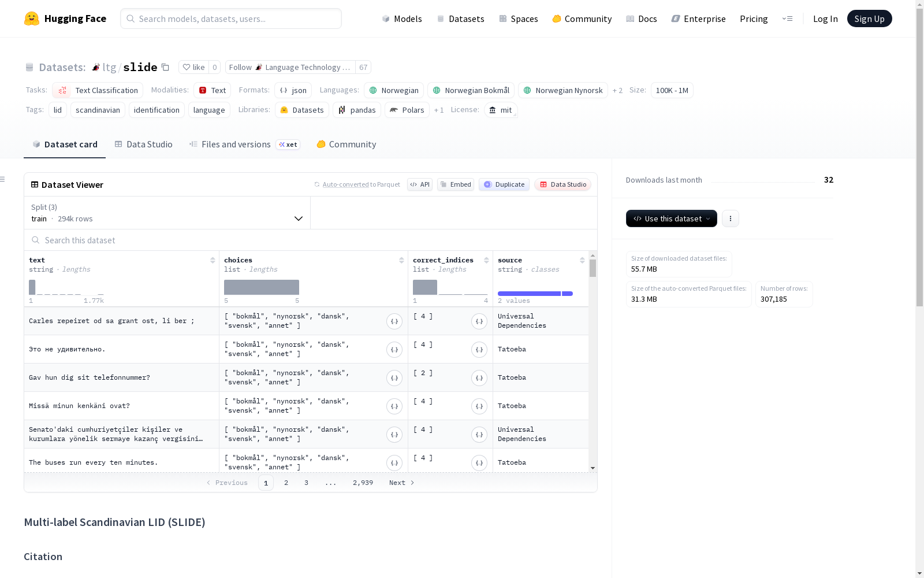This screenshot has width=924, height=578.
Task: Open Spaces in top navigation
Action: click(x=518, y=18)
